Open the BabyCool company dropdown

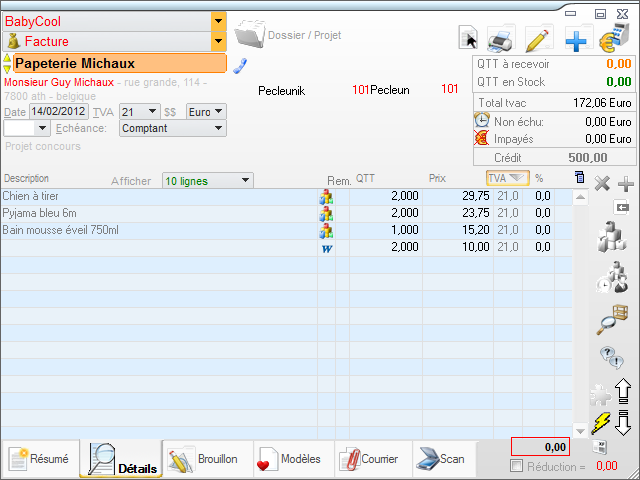(x=218, y=20)
